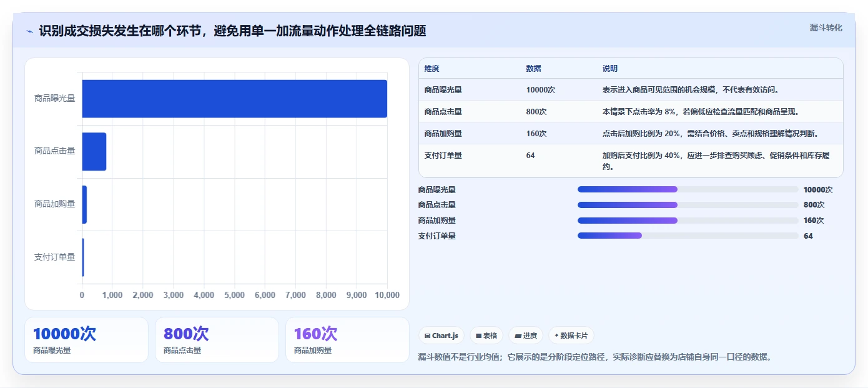Screen dimensions: 868x388
Task: Click the 64 table cell
Action: coord(530,156)
